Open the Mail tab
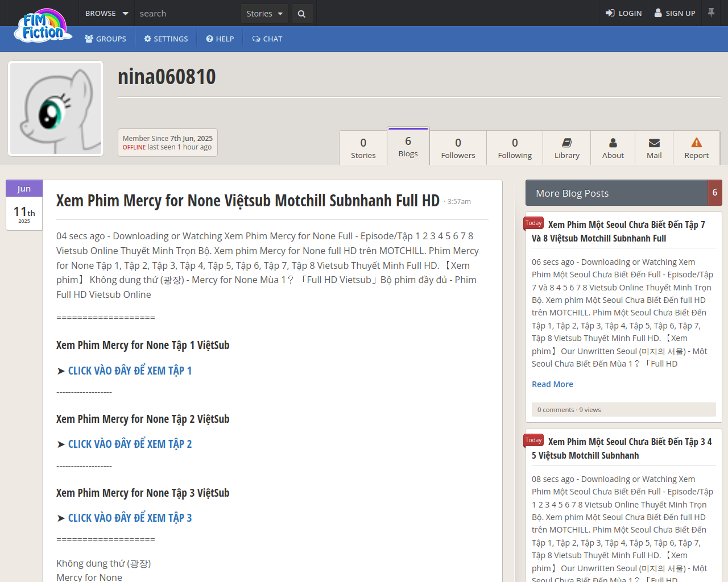The height and width of the screenshot is (582, 728). (x=654, y=148)
